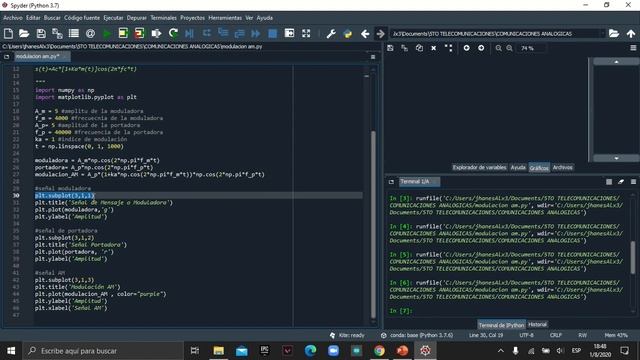The image size is (640, 360).
Task: Show next plot arrow icon
Action: click(481, 48)
